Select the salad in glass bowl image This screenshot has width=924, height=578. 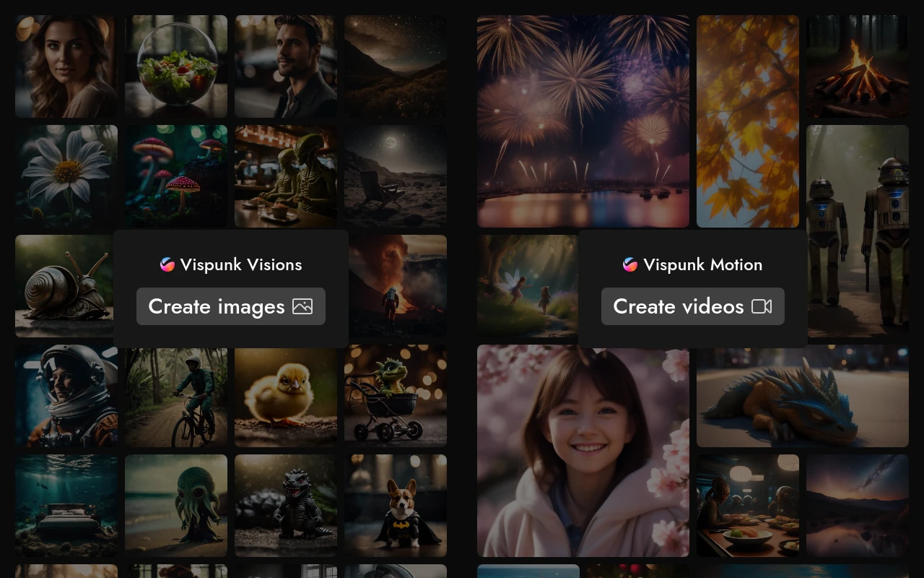pyautogui.click(x=176, y=66)
